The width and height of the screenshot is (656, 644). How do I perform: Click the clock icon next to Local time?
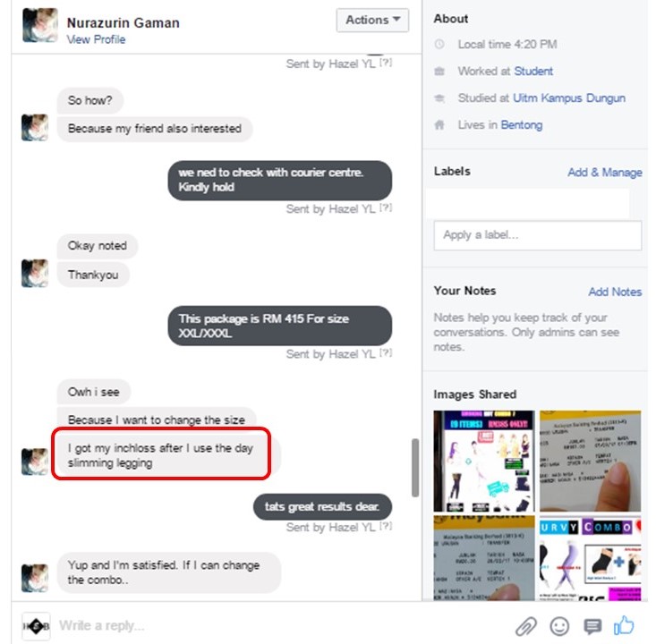(439, 44)
